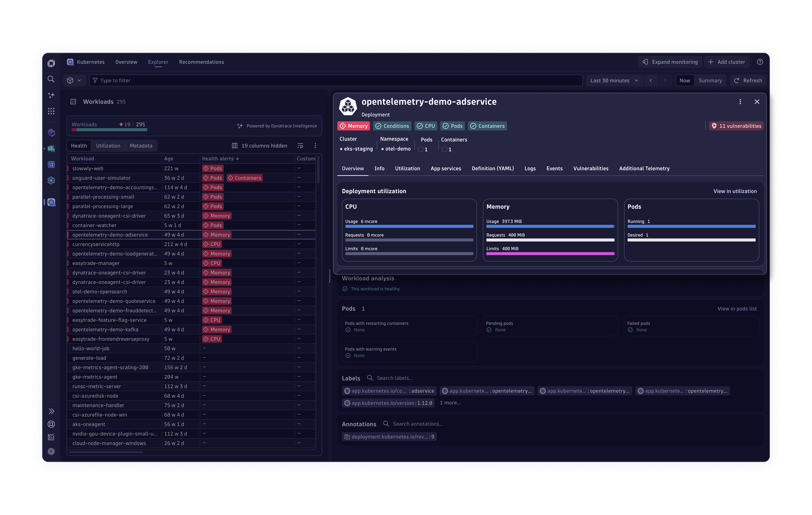Viewport: 812px width, 515px height.
Task: Click the table row density settings icon
Action: (300, 146)
